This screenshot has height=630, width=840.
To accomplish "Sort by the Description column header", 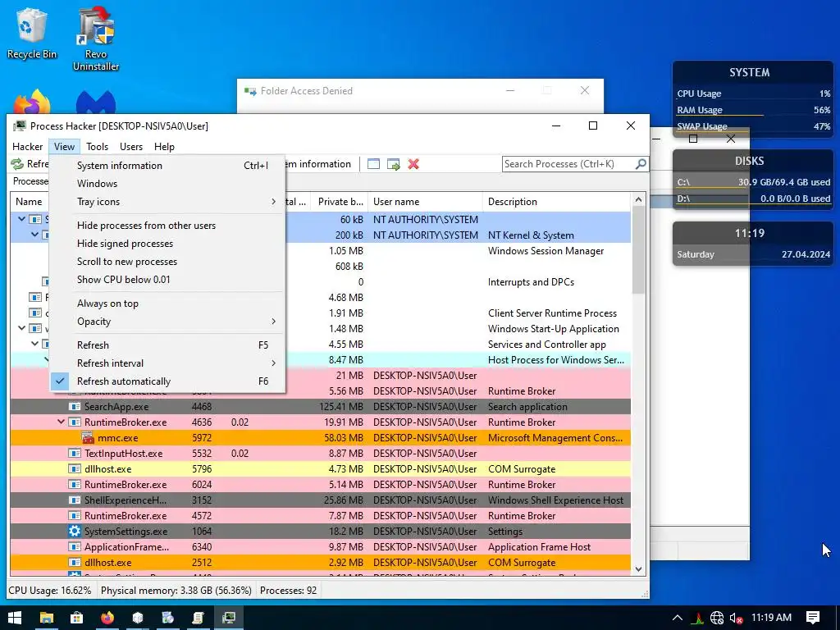I will tap(557, 202).
